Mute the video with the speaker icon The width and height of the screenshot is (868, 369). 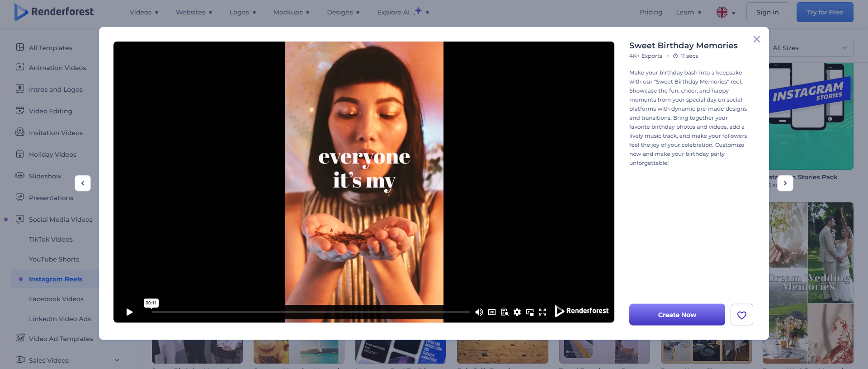tap(479, 312)
